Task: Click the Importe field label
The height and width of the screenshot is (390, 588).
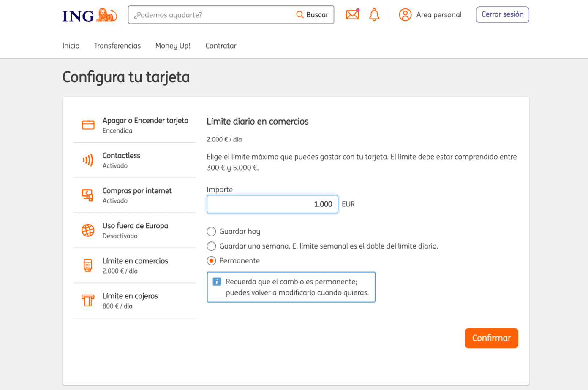Action: pyautogui.click(x=220, y=190)
